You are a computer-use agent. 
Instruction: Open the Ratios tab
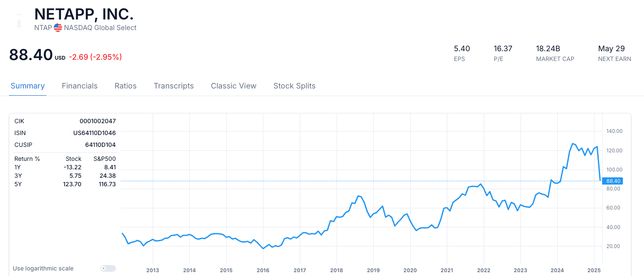126,86
